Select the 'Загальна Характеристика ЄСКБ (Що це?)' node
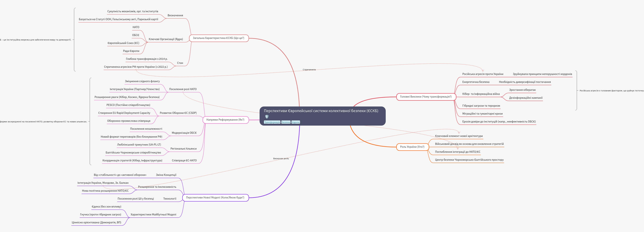Screen dimensions: 644x232 coord(218,38)
